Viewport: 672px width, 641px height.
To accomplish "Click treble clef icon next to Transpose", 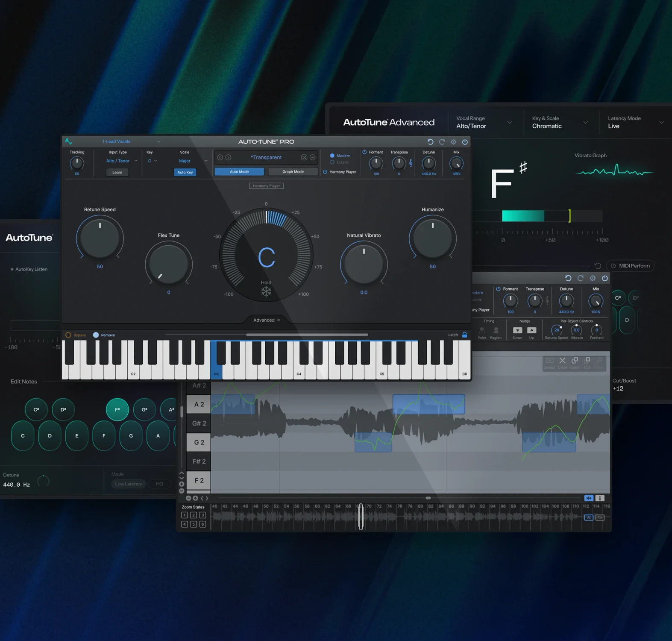I will (x=411, y=163).
